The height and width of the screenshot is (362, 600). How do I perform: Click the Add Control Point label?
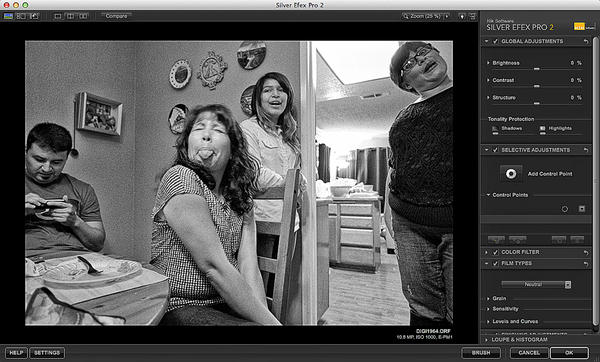pos(550,174)
